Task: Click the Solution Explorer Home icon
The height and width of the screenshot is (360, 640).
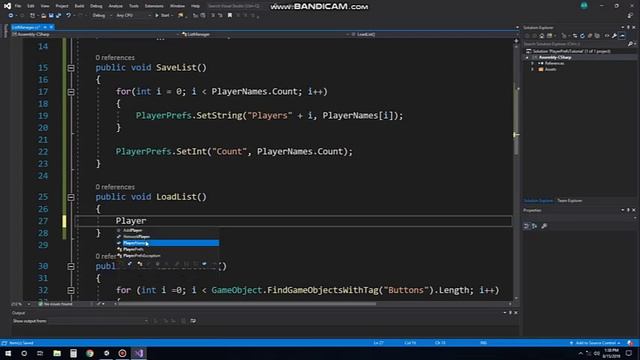Action: pyautogui.click(x=542, y=36)
